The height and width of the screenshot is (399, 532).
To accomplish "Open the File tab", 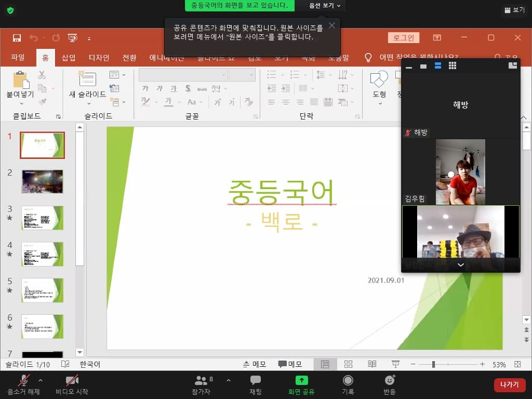I will pos(18,57).
